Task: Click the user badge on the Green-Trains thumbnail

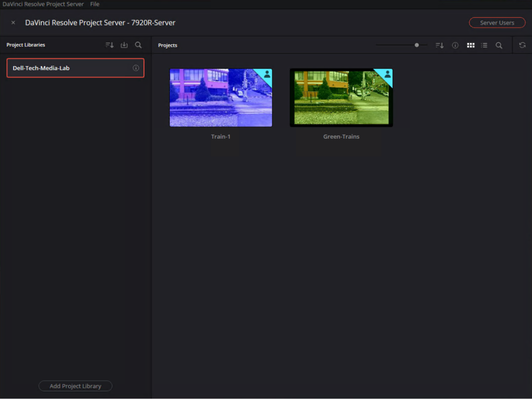Action: tap(387, 75)
